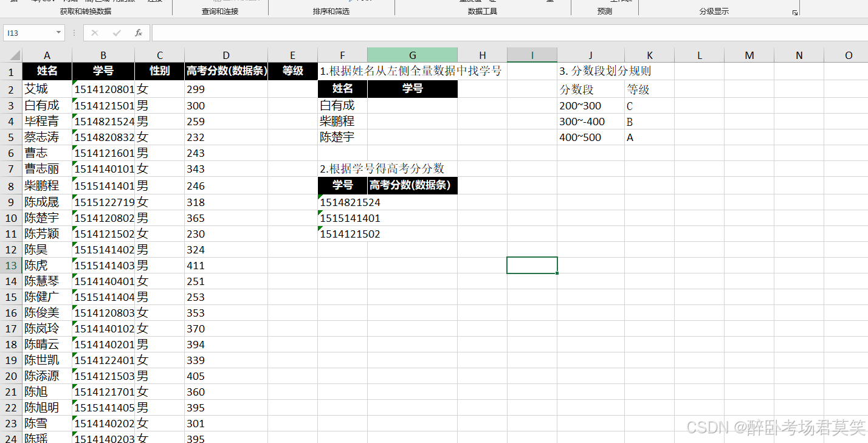Click header cell 高考分数(数据条) in column D
Screen dimensions: 868x443
pos(226,71)
